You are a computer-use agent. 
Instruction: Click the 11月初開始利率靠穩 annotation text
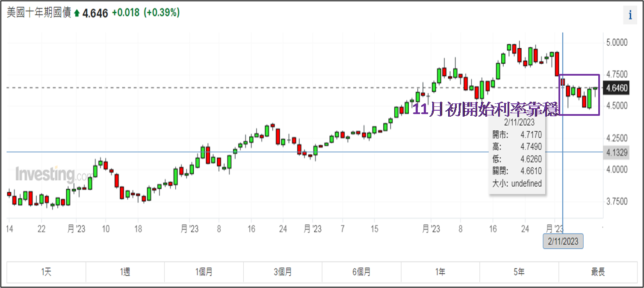pyautogui.click(x=487, y=110)
